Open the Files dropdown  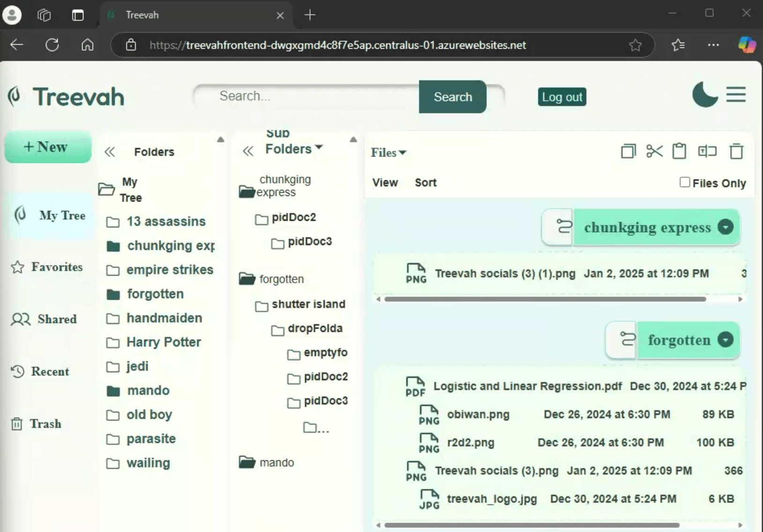(x=389, y=153)
